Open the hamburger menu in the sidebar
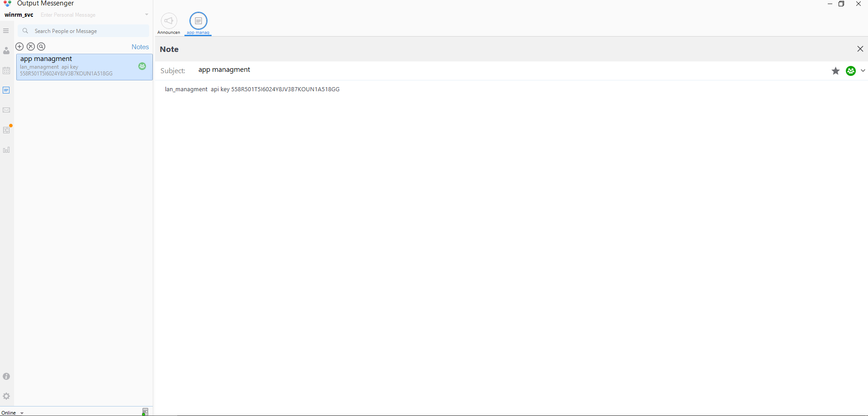Screen dimensions: 868x416 pyautogui.click(x=6, y=31)
